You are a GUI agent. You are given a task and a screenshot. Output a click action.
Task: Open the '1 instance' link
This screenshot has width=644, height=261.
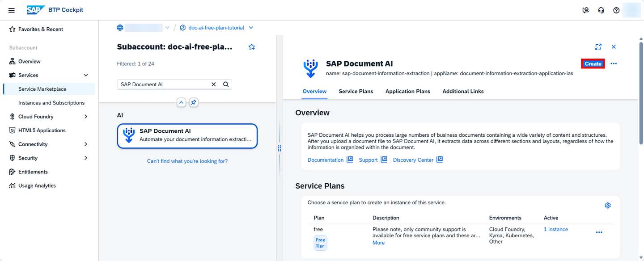[556, 229]
